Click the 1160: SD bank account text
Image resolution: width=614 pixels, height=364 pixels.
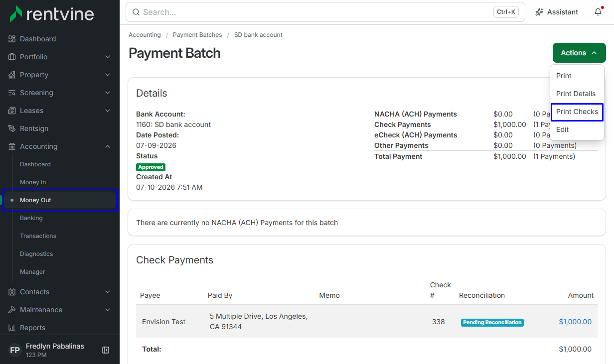173,124
